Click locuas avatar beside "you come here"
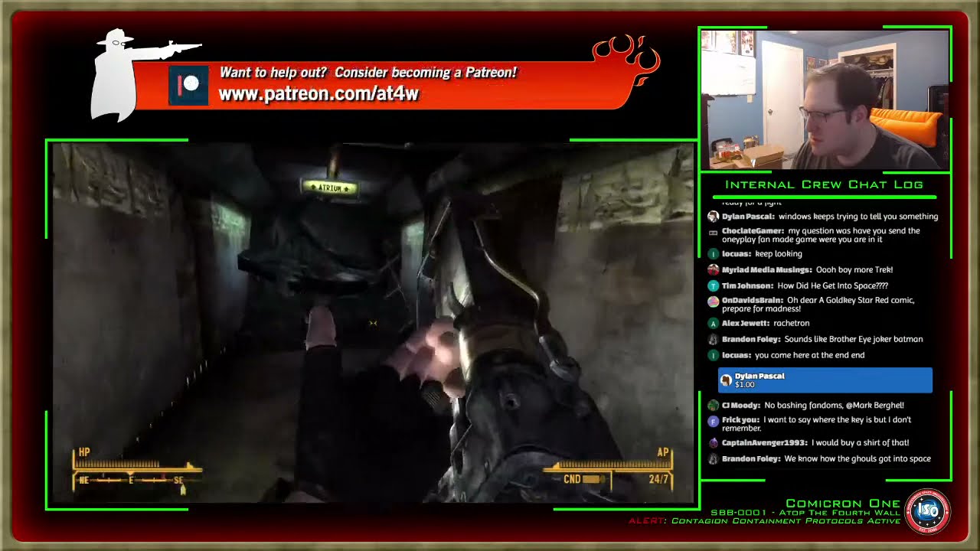Image resolution: width=980 pixels, height=551 pixels. tap(713, 355)
